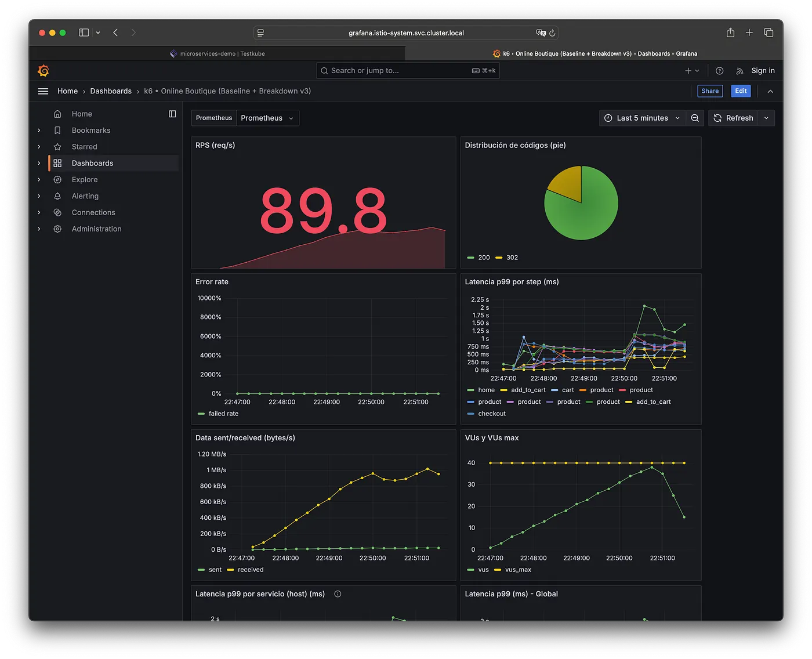Click the green 200 legend color swatch
This screenshot has width=812, height=659.
pyautogui.click(x=470, y=258)
